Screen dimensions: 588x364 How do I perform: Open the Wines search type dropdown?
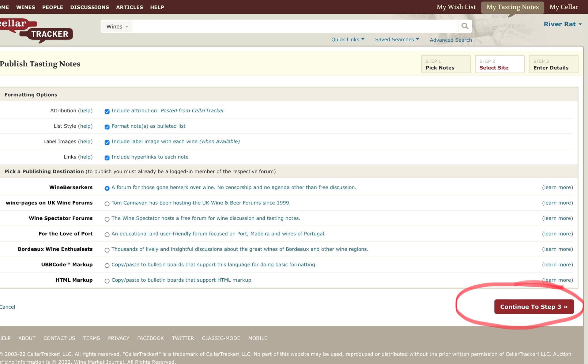117,27
